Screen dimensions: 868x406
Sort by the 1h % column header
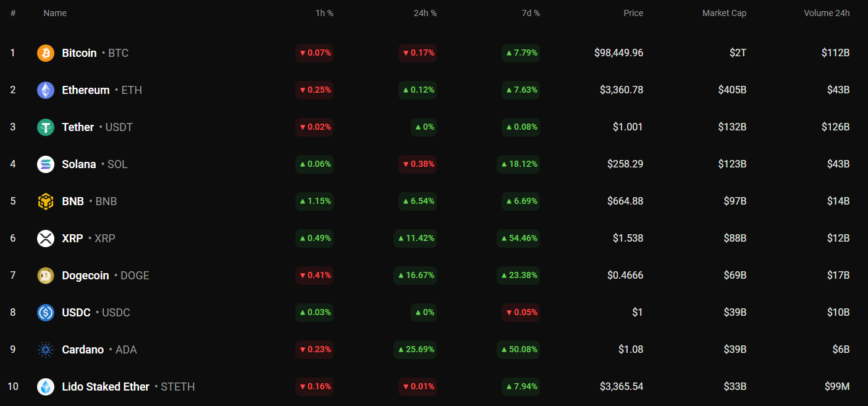[324, 13]
